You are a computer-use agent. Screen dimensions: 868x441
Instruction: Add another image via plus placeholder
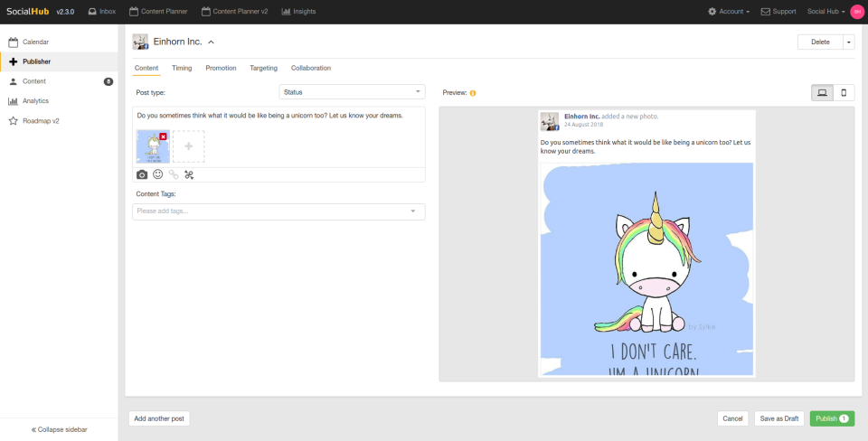pyautogui.click(x=189, y=146)
